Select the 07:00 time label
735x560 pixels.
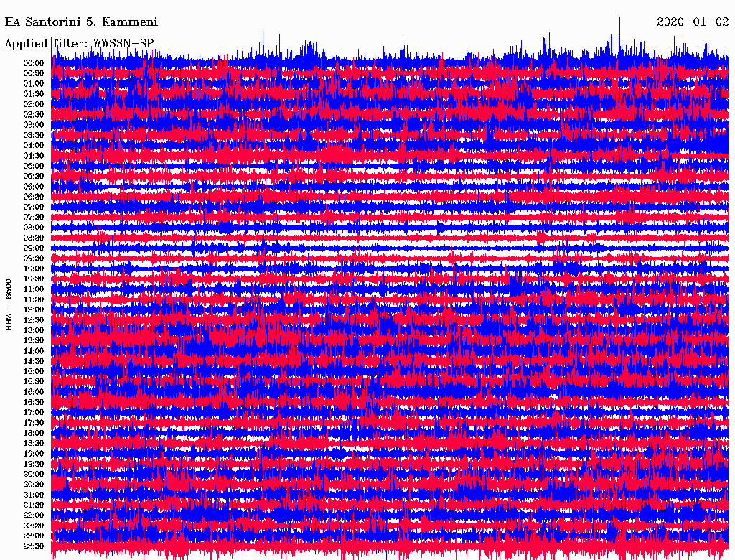[34, 207]
